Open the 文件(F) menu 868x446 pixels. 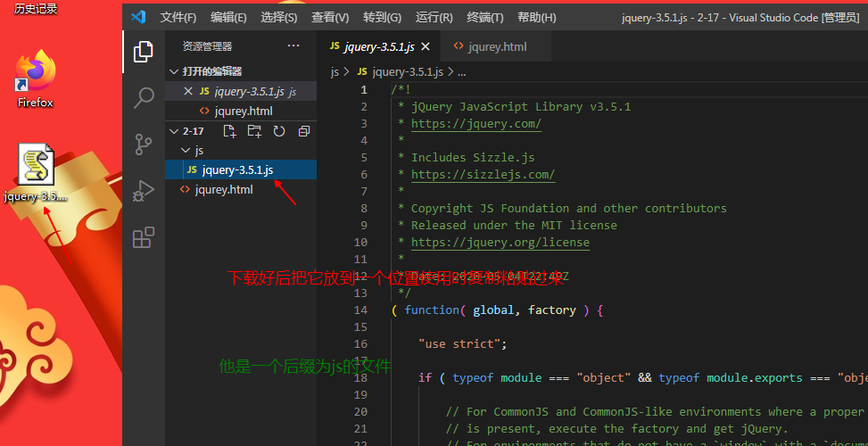(178, 17)
